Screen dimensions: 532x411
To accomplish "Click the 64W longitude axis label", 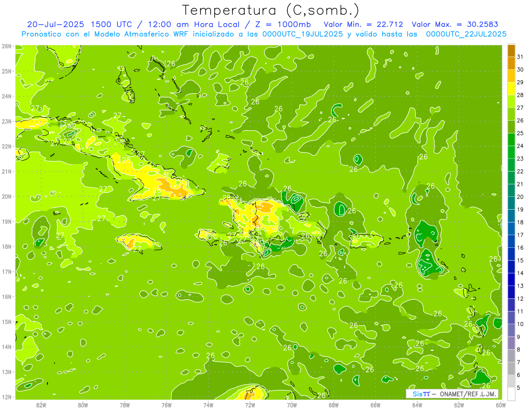I will pyautogui.click(x=417, y=405).
